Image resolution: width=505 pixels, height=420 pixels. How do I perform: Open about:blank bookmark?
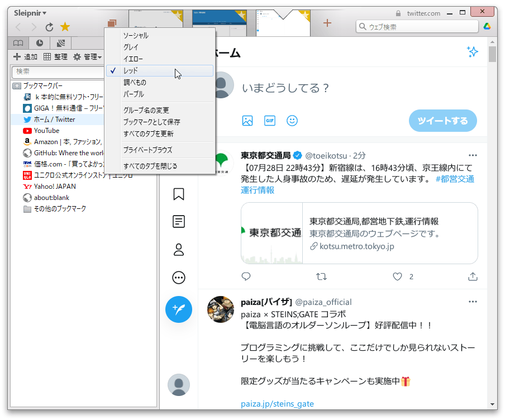pos(46,198)
